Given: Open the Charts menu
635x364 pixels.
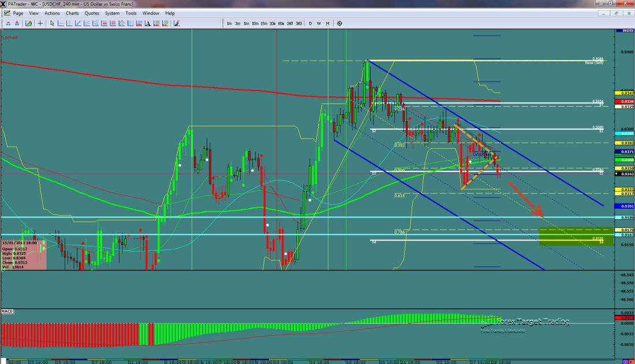Looking at the screenshot, I should tap(72, 13).
